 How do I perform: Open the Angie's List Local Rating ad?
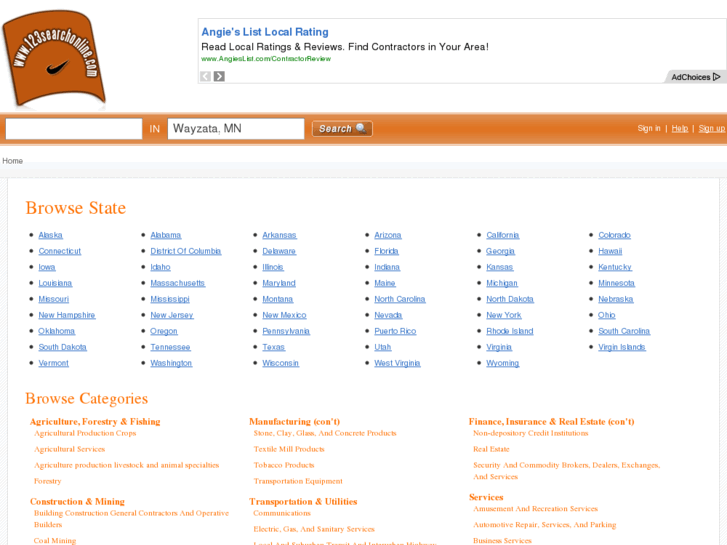265,32
